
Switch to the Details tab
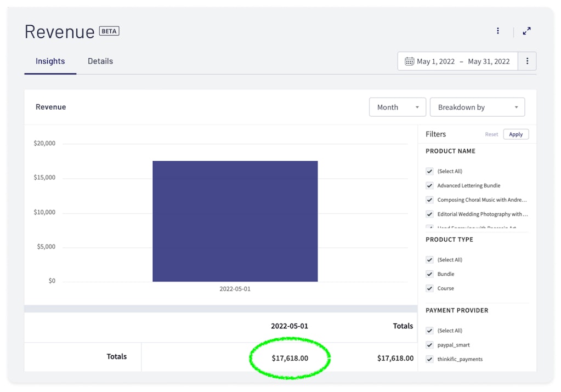click(100, 61)
